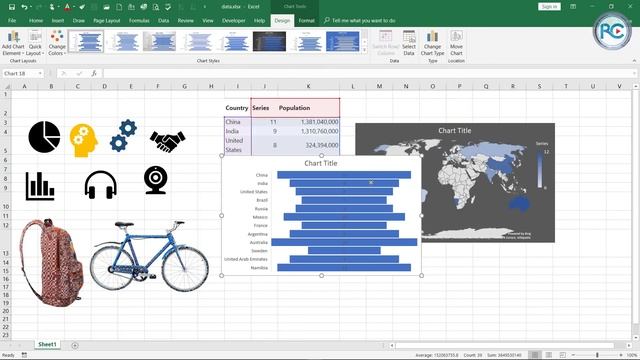Viewport: 640px width, 360px height.
Task: Select the bar chart graphic icon
Action: coord(40,186)
